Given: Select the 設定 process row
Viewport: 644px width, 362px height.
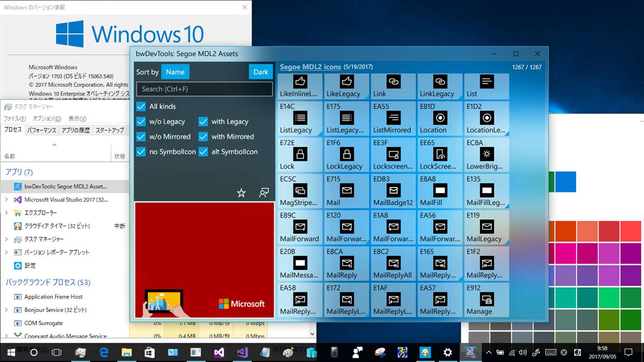Looking at the screenshot, I should tap(65, 265).
